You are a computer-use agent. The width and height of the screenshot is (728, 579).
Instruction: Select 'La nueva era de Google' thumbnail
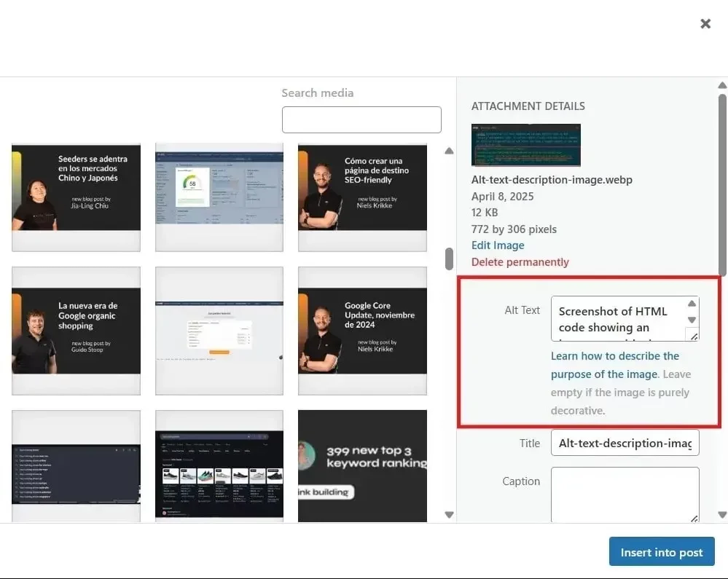76,331
